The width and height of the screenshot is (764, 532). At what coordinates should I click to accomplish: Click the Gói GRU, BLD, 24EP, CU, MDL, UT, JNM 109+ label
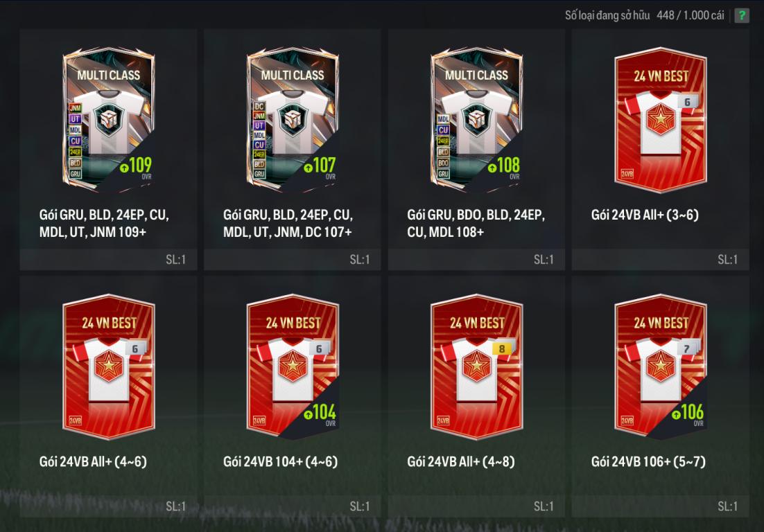point(104,224)
